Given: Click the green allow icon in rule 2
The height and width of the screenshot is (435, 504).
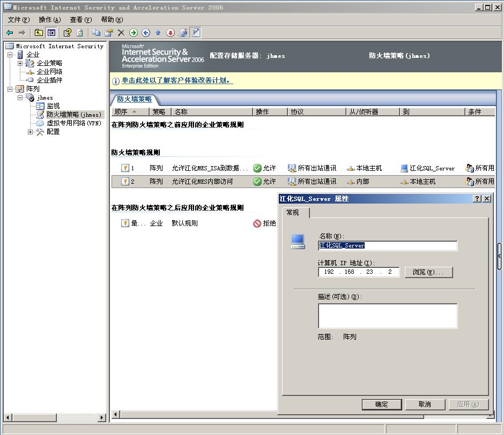Looking at the screenshot, I should tap(257, 182).
